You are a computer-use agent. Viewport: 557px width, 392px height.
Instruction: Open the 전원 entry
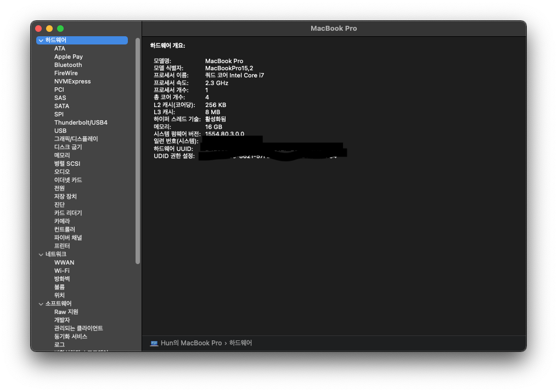(x=59, y=188)
